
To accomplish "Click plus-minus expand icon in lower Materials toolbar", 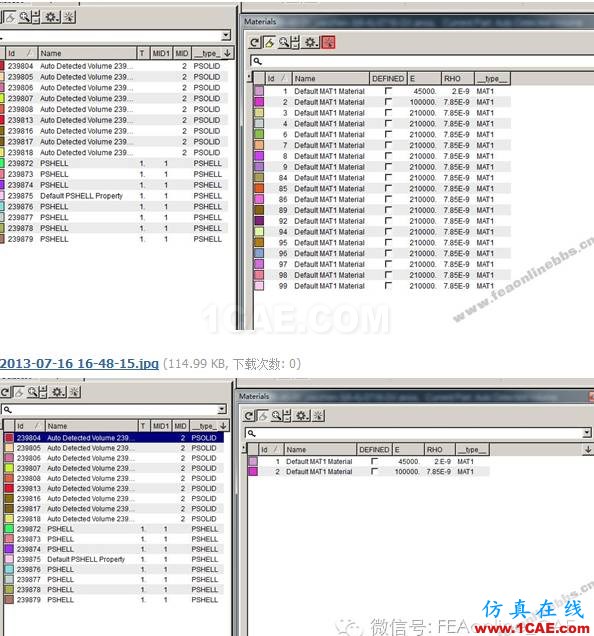I will point(287,416).
